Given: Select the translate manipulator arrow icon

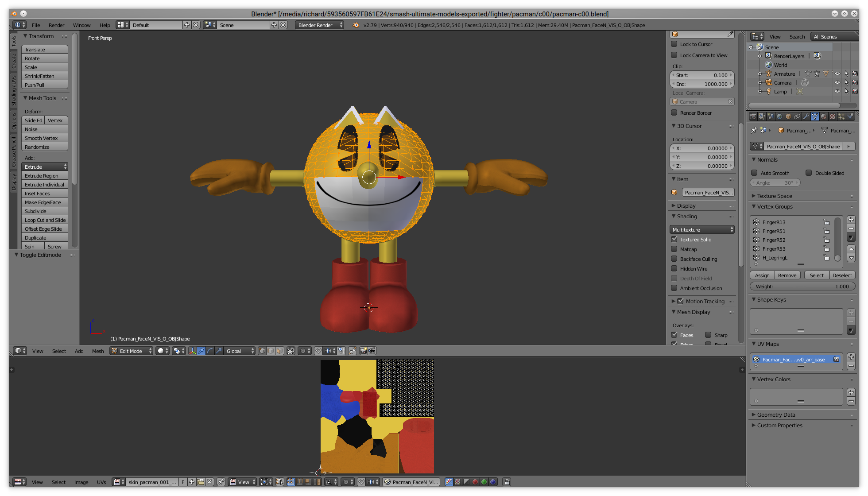Looking at the screenshot, I should 201,351.
